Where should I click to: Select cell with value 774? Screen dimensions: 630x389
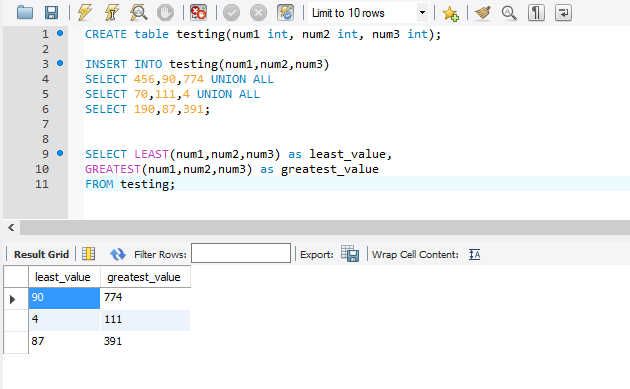pos(145,297)
